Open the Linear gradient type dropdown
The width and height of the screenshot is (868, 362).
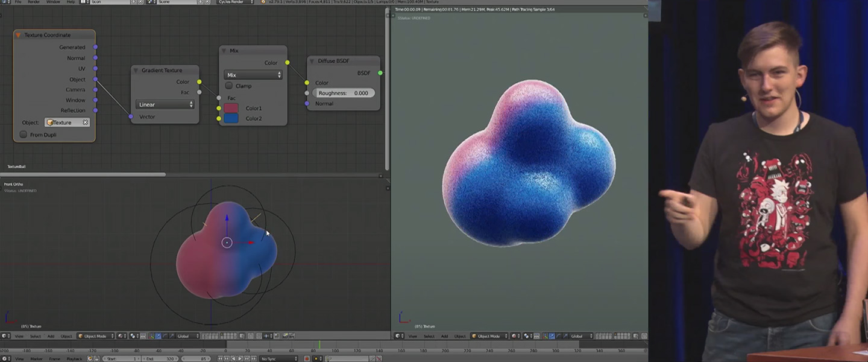click(164, 104)
